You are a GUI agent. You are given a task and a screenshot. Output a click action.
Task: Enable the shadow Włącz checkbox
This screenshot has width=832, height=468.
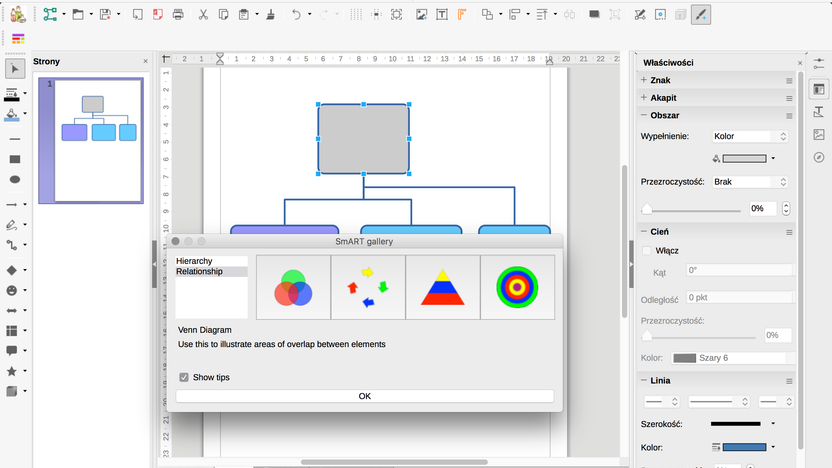pyautogui.click(x=646, y=250)
